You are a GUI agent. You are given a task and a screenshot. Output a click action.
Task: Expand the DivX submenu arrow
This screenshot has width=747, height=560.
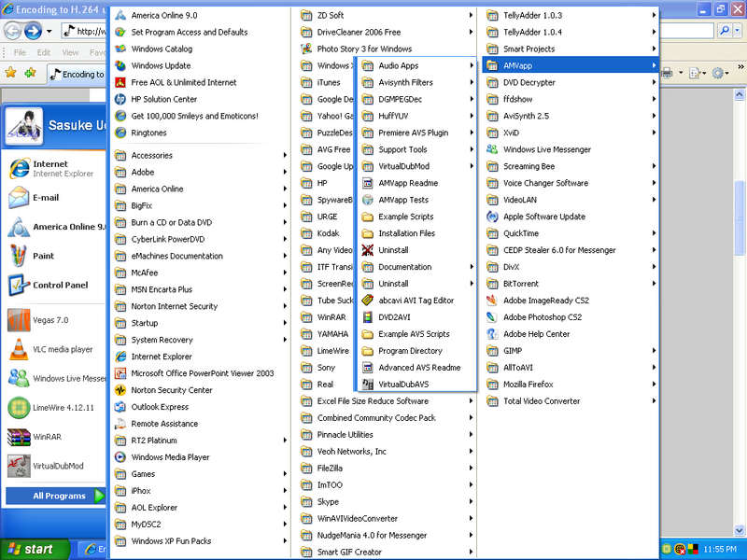(x=655, y=267)
